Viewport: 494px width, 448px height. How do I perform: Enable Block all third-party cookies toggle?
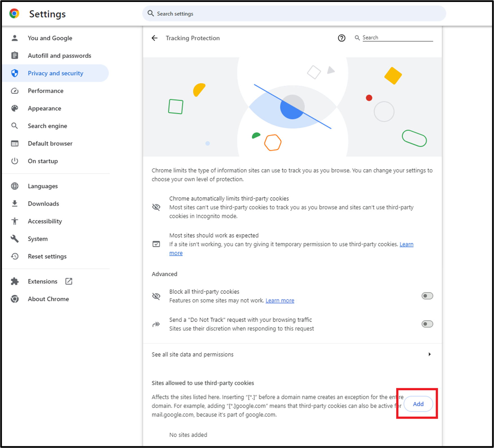click(427, 296)
